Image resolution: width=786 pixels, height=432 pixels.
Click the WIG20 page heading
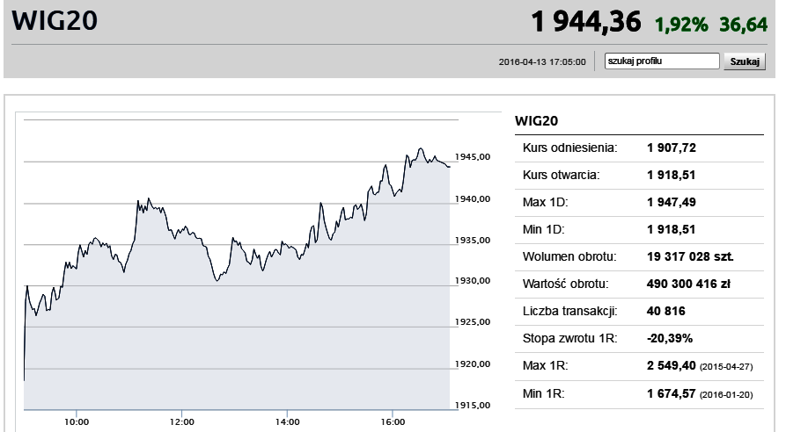[54, 21]
